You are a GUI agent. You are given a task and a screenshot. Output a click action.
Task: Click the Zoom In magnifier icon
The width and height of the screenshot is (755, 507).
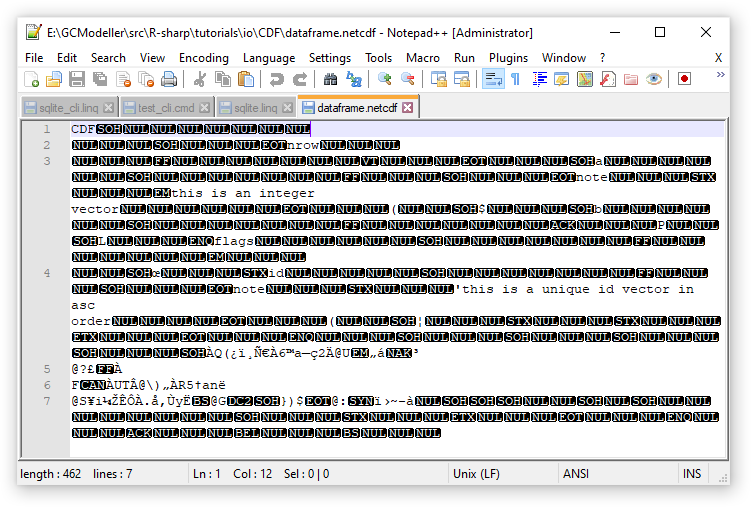(384, 79)
